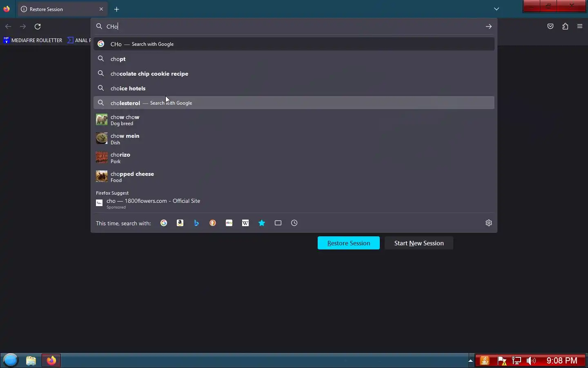Open the Firefox application menu
588x368 pixels.
click(580, 26)
